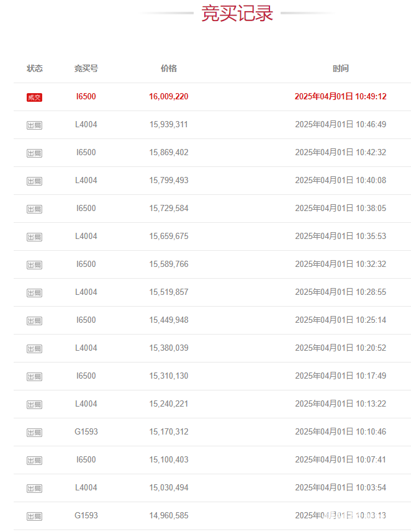This screenshot has width=411, height=532.
Task: Click the 时间 column header
Action: [x=341, y=68]
